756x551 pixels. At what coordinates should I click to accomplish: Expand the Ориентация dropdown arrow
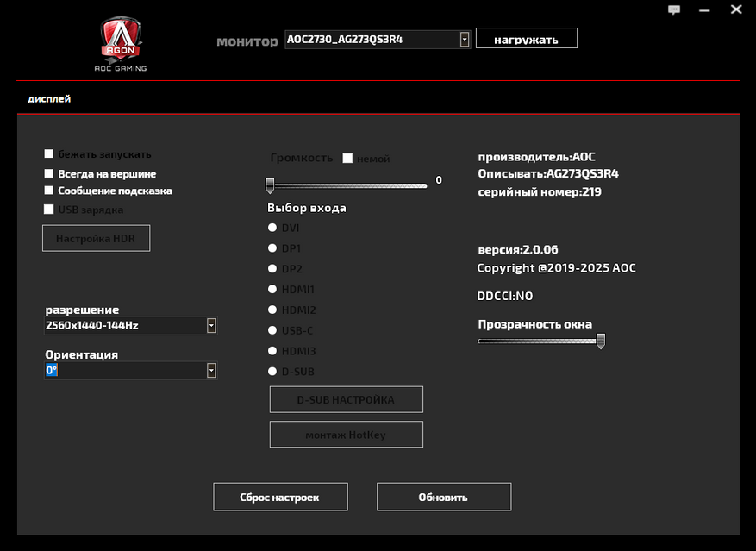tap(211, 371)
